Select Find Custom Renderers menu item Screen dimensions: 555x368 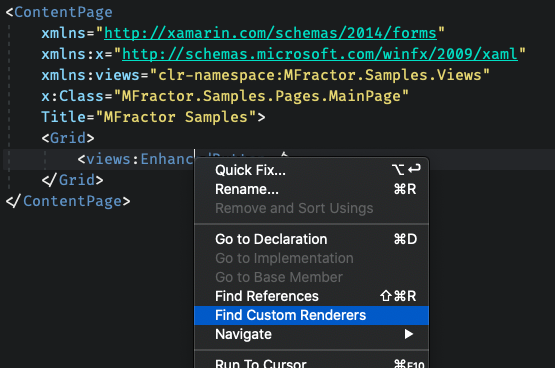[311, 315]
